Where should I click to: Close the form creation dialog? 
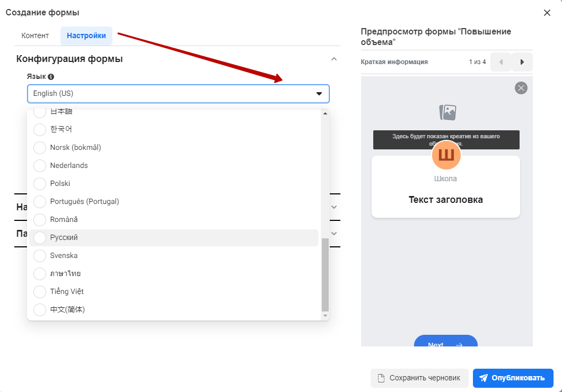(x=547, y=13)
